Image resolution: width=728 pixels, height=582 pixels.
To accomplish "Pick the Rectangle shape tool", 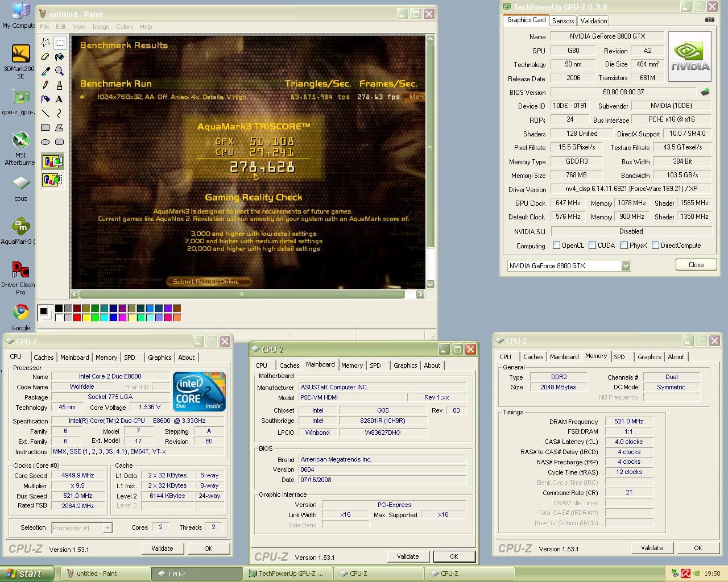I will tap(45, 127).
